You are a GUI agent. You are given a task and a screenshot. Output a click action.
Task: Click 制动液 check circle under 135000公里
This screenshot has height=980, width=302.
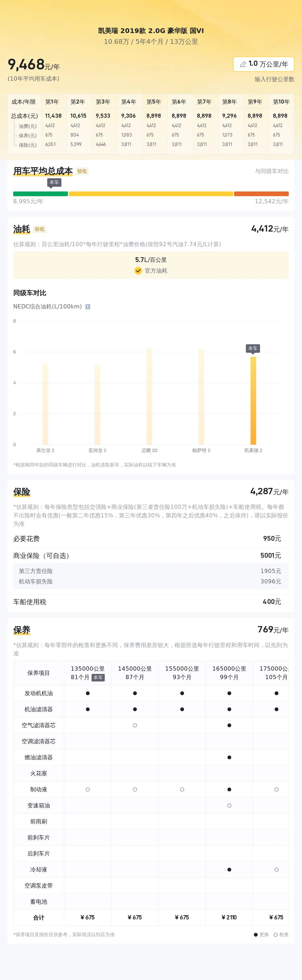coord(88,789)
